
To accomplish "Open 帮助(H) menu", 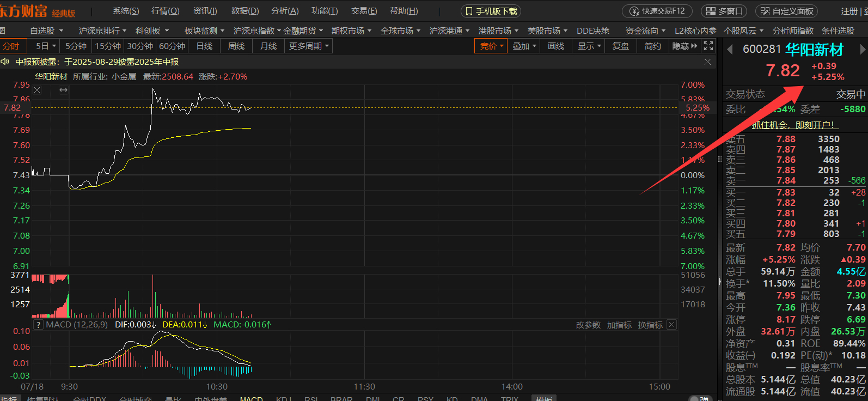I will [x=404, y=11].
